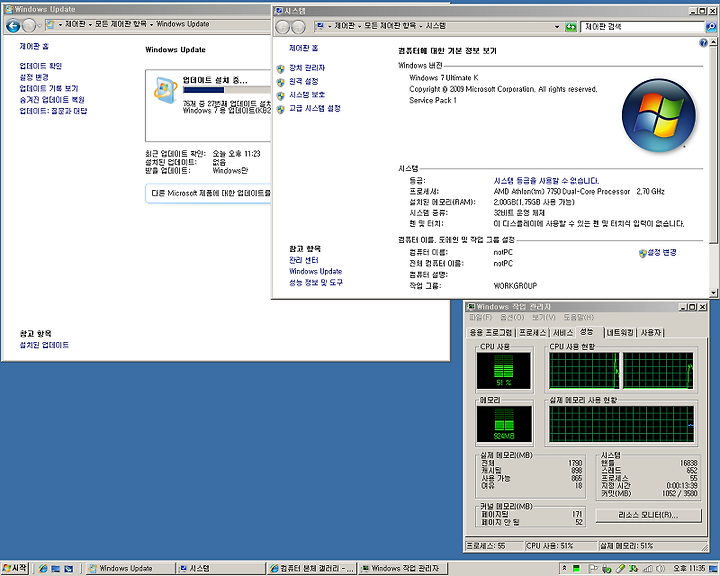Screen dimensions: 720x576
Task: Switch to the 네트워킹 tab
Action: click(x=620, y=333)
